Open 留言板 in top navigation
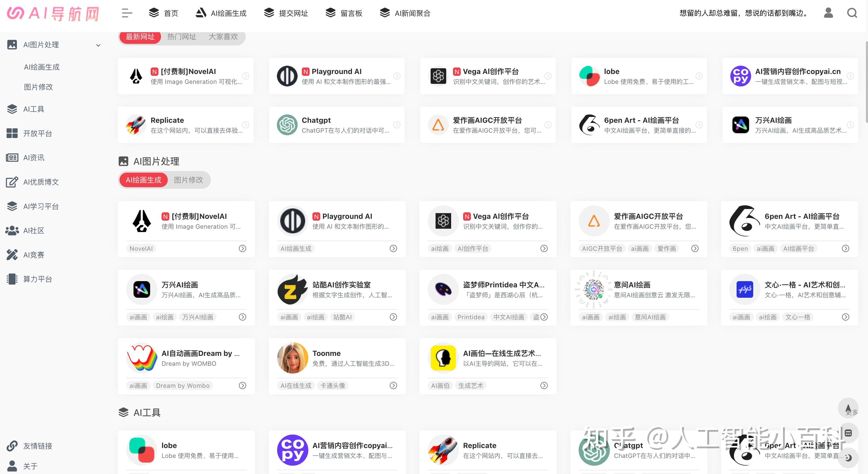The height and width of the screenshot is (474, 868). pyautogui.click(x=344, y=13)
